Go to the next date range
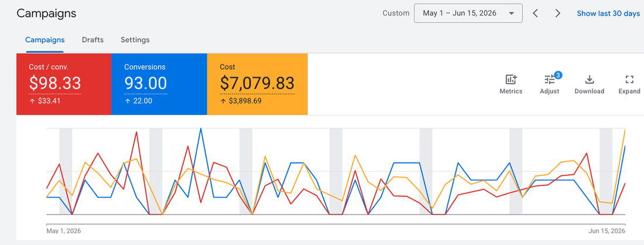The height and width of the screenshot is (245, 644). pos(557,13)
